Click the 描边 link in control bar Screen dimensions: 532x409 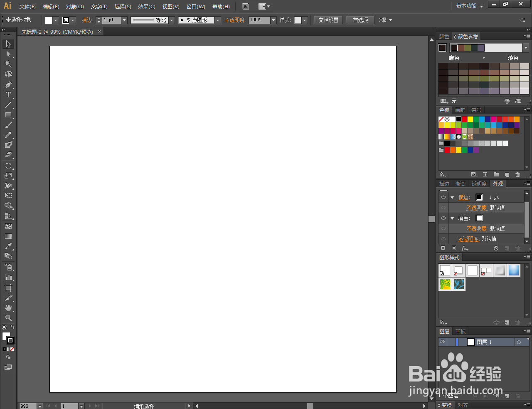coord(87,20)
